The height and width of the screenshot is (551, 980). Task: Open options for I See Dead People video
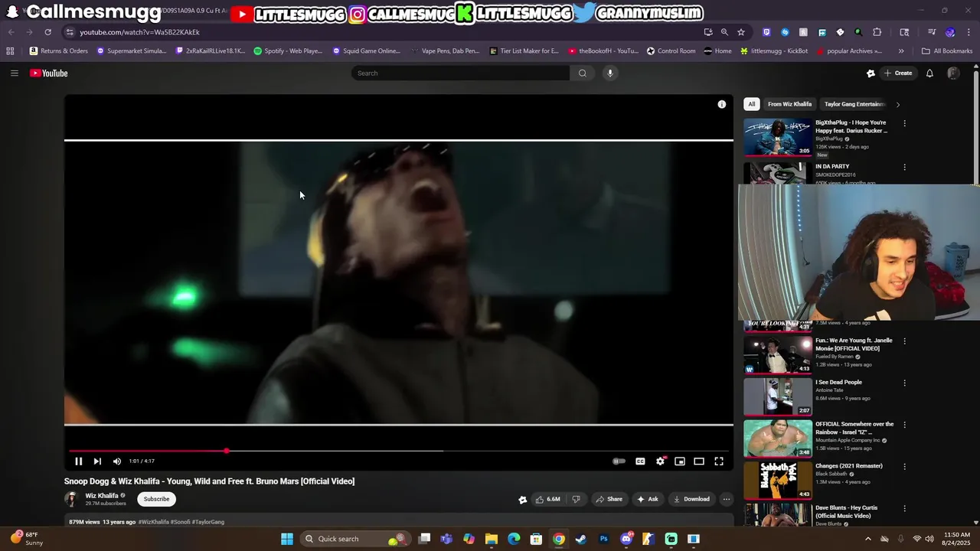pyautogui.click(x=904, y=383)
